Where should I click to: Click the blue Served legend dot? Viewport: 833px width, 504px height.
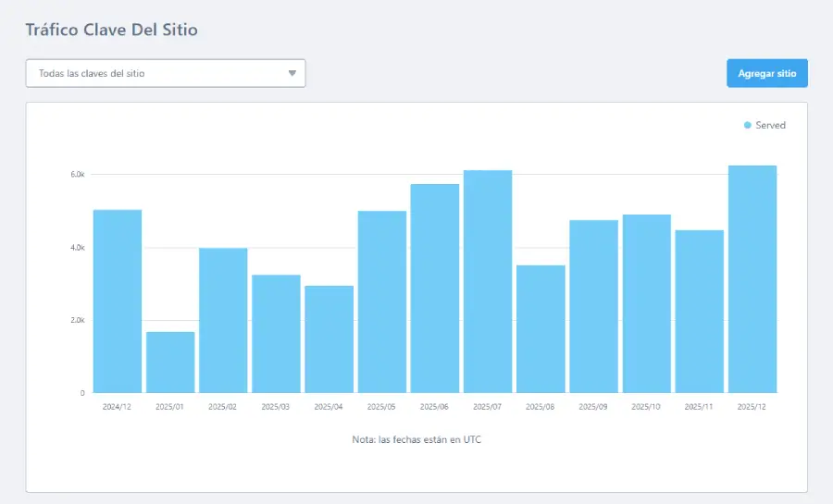pyautogui.click(x=748, y=125)
